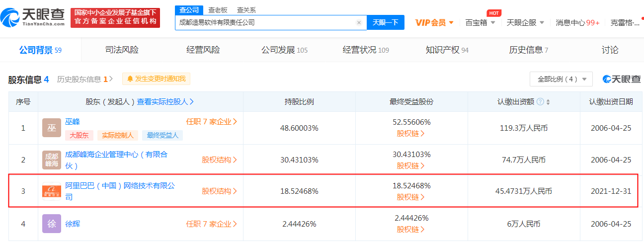
Task: Open shareholder 徐辉's profile link
Action: click(x=73, y=224)
